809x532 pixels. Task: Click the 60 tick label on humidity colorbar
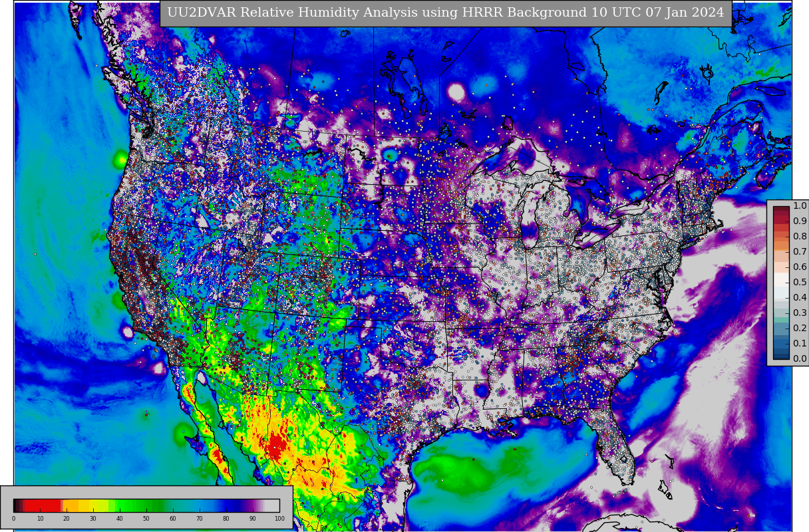[173, 519]
